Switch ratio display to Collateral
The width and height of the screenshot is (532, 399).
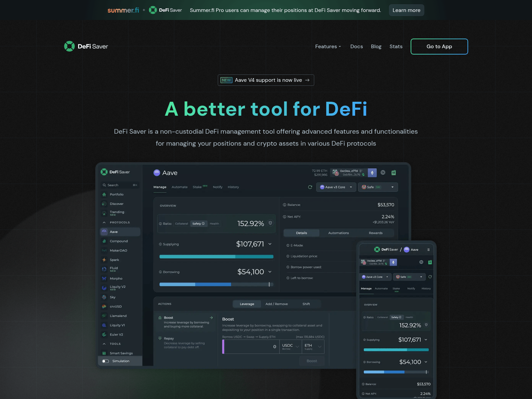(182, 223)
